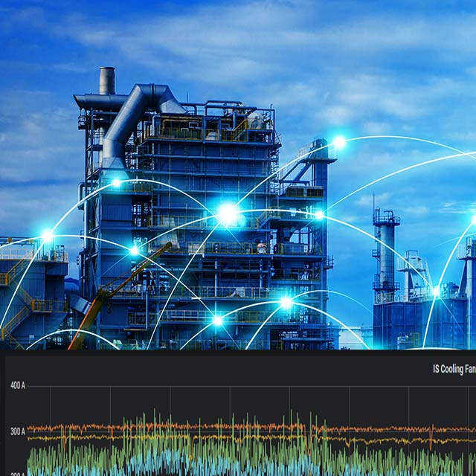Click the 'IS Cooling Fan' chart title
The width and height of the screenshot is (476, 476).
[454, 369]
